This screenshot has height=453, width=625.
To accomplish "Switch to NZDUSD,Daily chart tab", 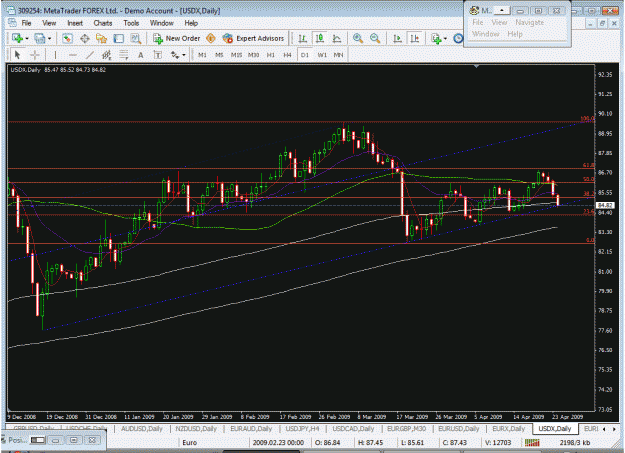I will click(x=196, y=429).
